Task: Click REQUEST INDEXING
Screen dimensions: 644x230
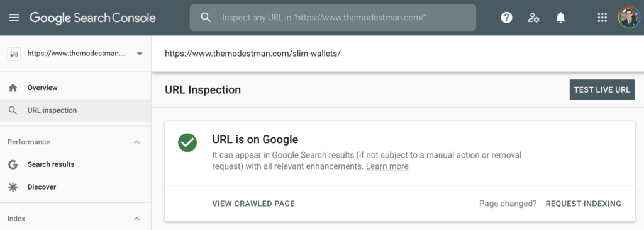Action: pos(583,204)
